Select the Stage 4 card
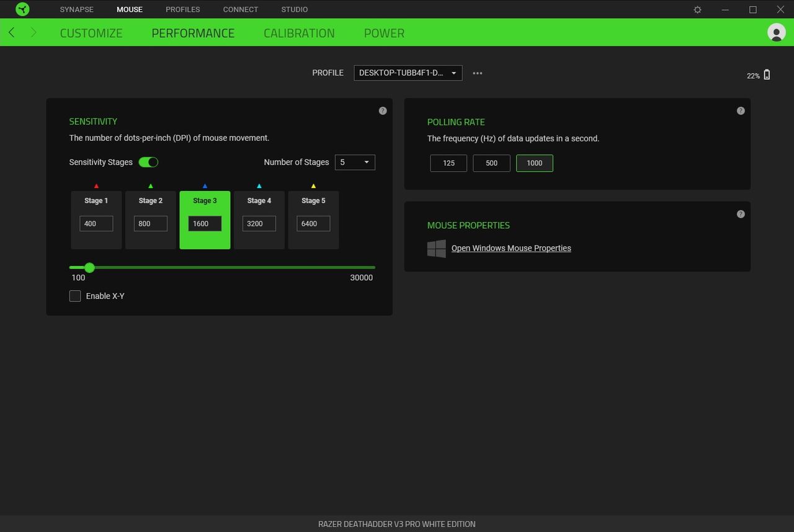Screen dimensions: 794x532 coord(259,220)
